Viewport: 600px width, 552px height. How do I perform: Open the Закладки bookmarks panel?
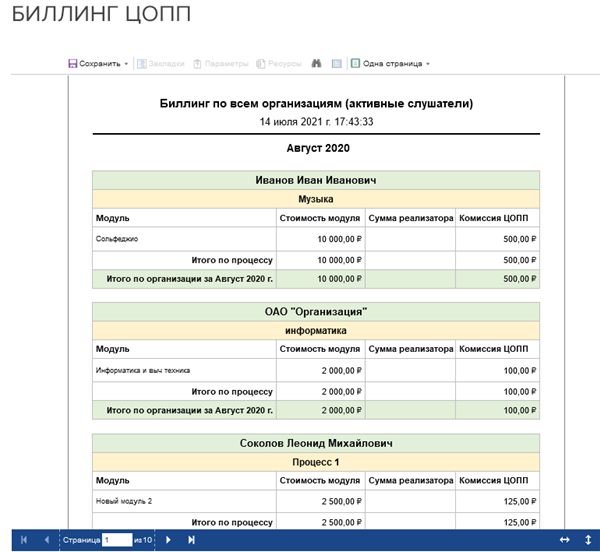161,63
